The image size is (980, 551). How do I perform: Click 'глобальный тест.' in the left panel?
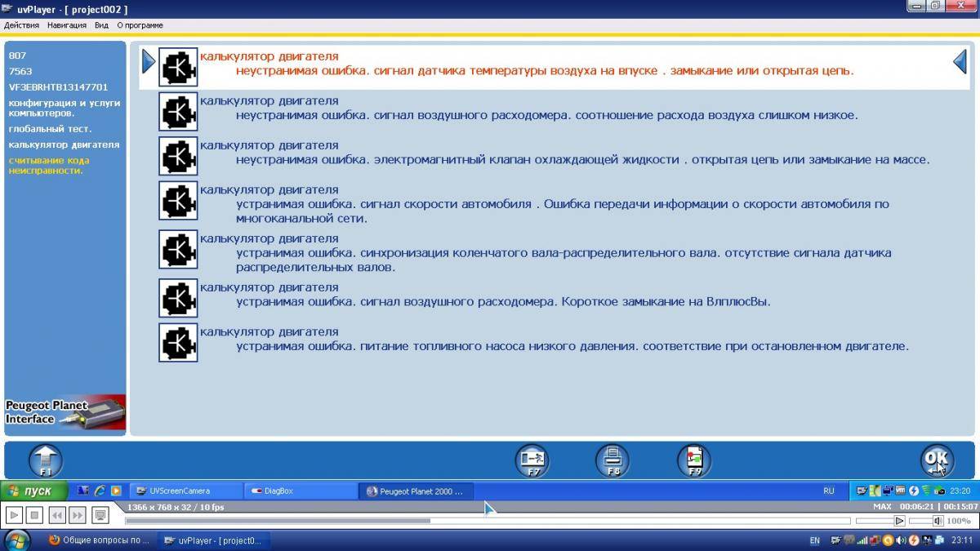point(50,129)
